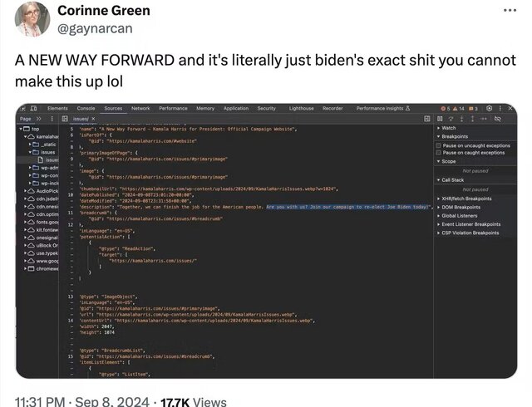Image resolution: width=532 pixels, height=407 pixels.
Task: Collapse the Call Stack section
Action: pos(438,179)
